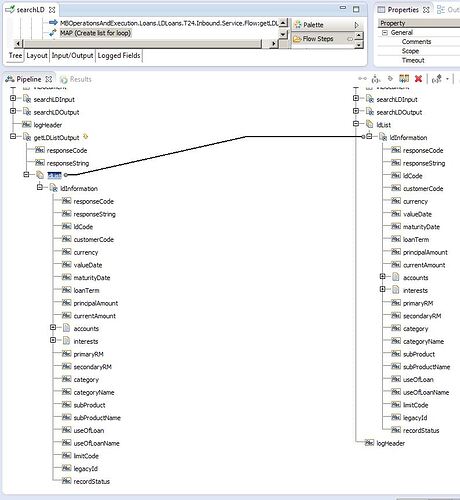Click the red X delete icon in Pipeline toolbar
The height and width of the screenshot is (500, 460).
(x=418, y=79)
